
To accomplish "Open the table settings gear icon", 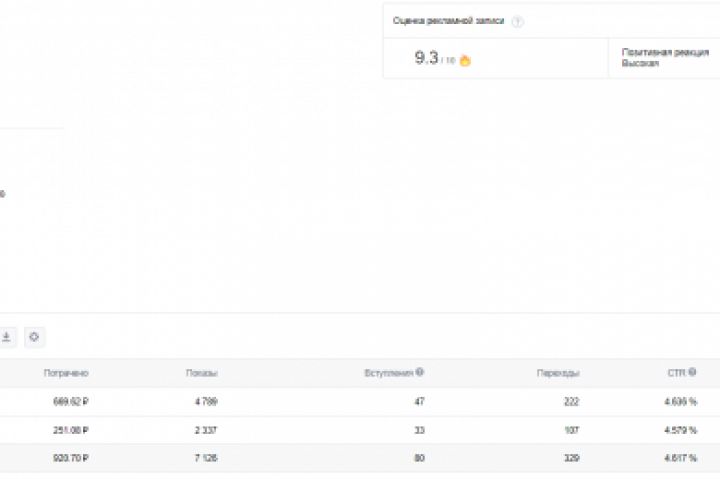I will [x=34, y=338].
